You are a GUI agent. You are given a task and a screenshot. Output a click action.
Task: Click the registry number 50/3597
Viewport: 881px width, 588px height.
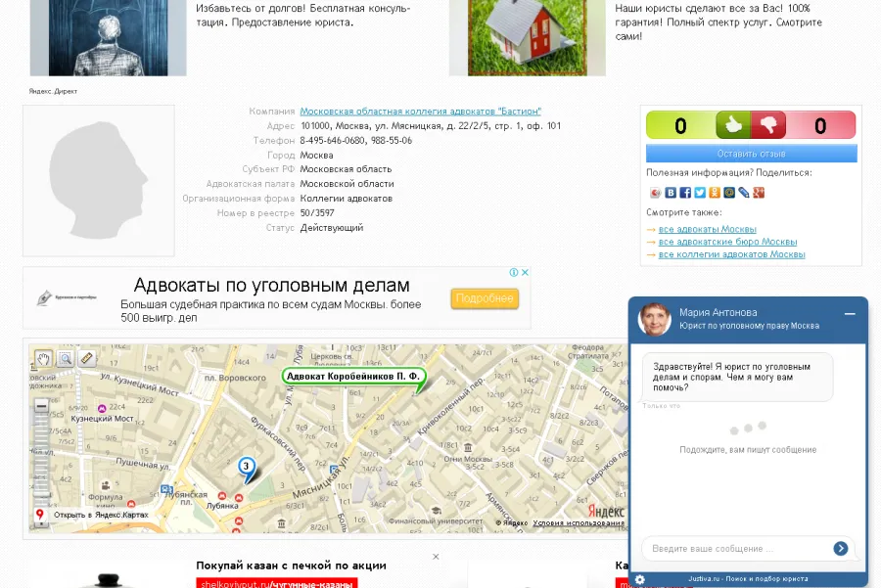click(x=317, y=213)
